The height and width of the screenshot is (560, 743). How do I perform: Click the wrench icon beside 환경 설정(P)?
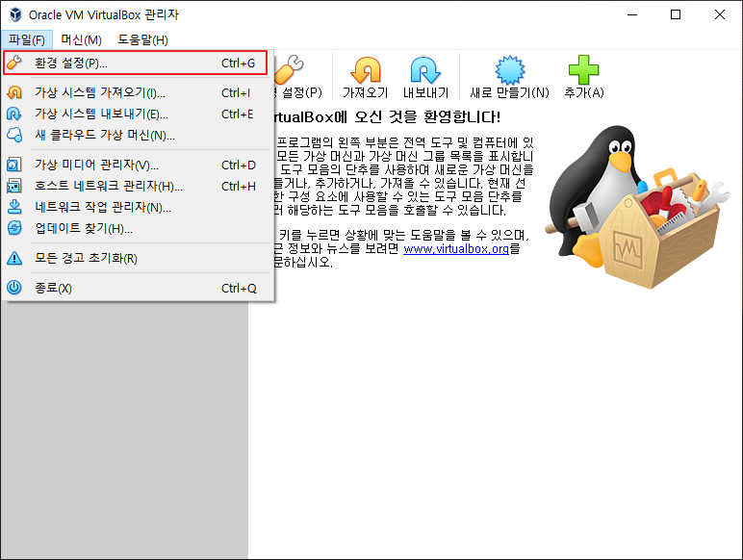coord(14,63)
